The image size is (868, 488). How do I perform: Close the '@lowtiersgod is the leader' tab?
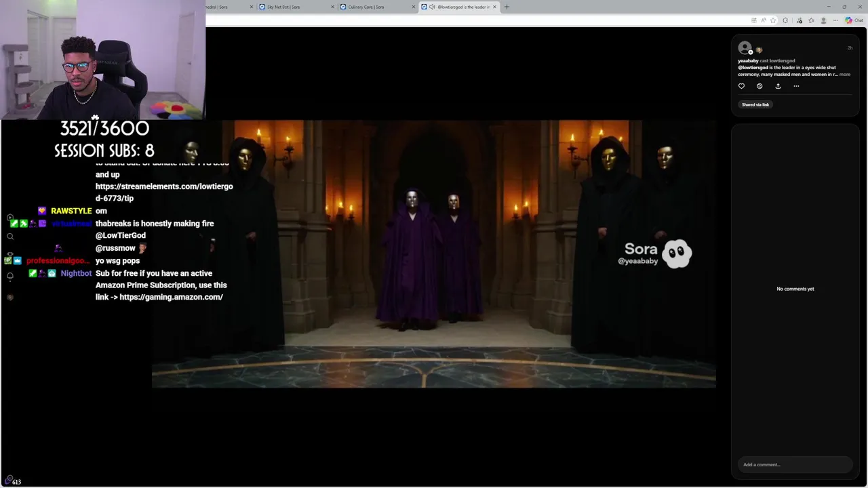coord(494,7)
